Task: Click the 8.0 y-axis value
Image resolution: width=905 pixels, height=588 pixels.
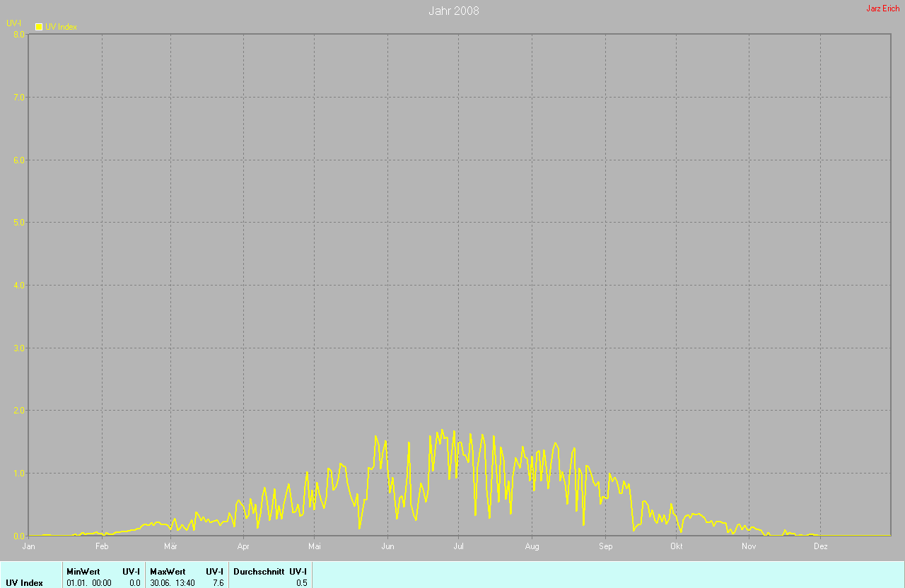Action: click(x=19, y=34)
